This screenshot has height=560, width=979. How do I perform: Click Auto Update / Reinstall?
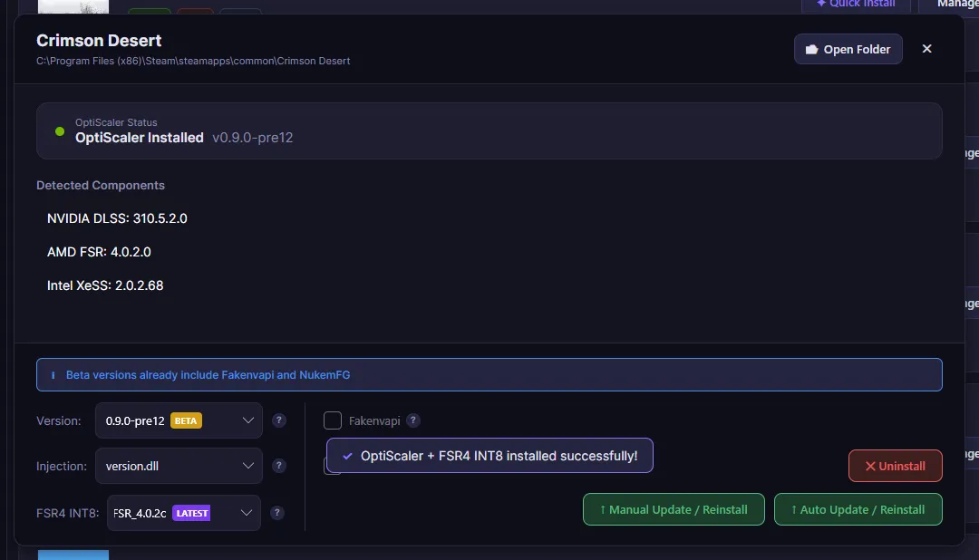pyautogui.click(x=858, y=509)
